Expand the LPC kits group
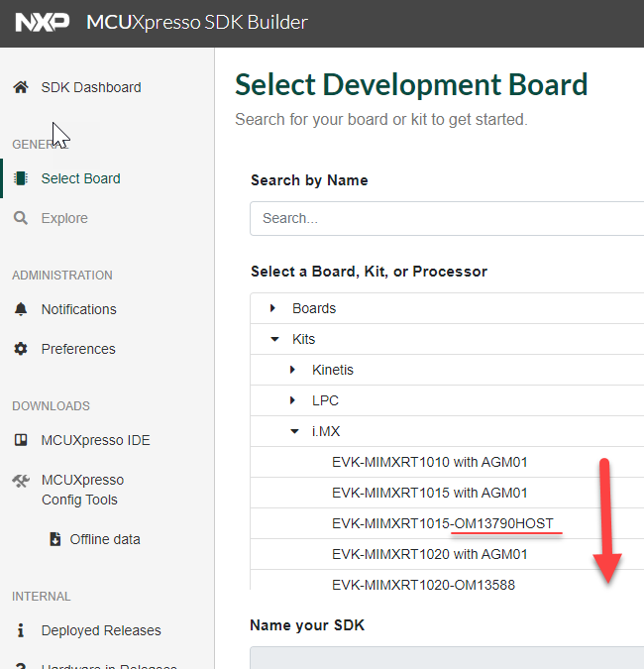Image resolution: width=644 pixels, height=669 pixels. [x=293, y=400]
